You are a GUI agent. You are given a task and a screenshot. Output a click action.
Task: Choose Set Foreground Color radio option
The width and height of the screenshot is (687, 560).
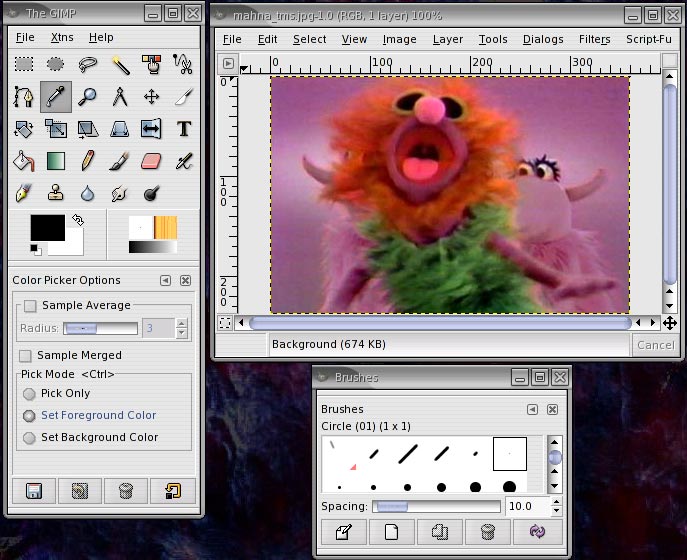[x=29, y=415]
